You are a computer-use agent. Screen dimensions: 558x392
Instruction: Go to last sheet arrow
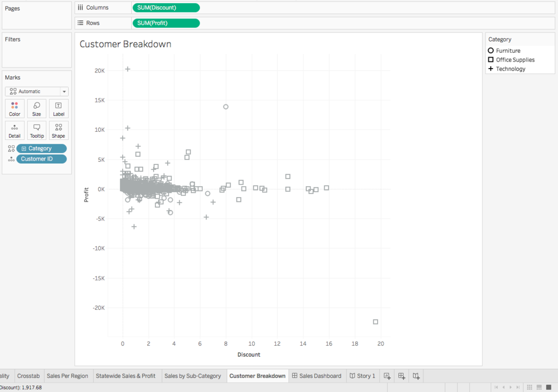518,388
